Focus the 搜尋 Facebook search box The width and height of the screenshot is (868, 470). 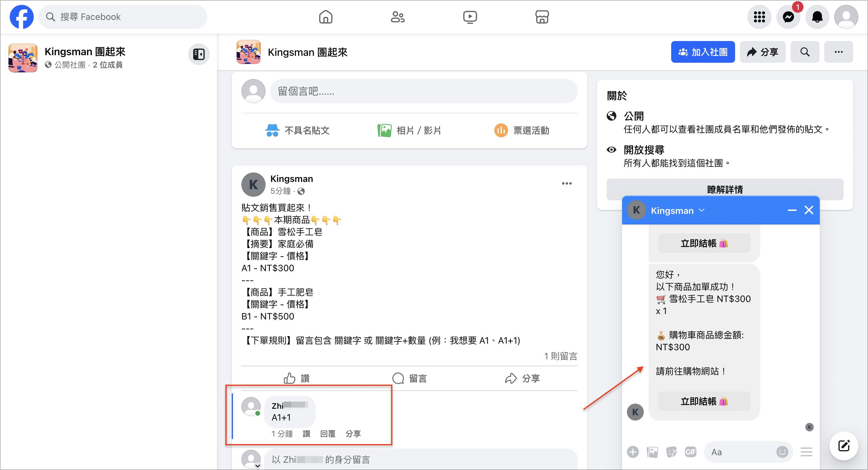123,17
